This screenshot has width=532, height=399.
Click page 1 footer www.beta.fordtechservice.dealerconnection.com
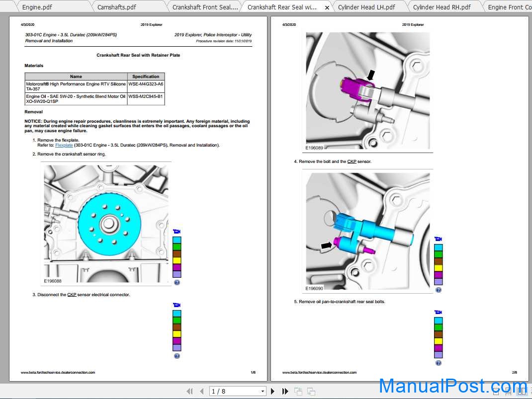coord(58,372)
